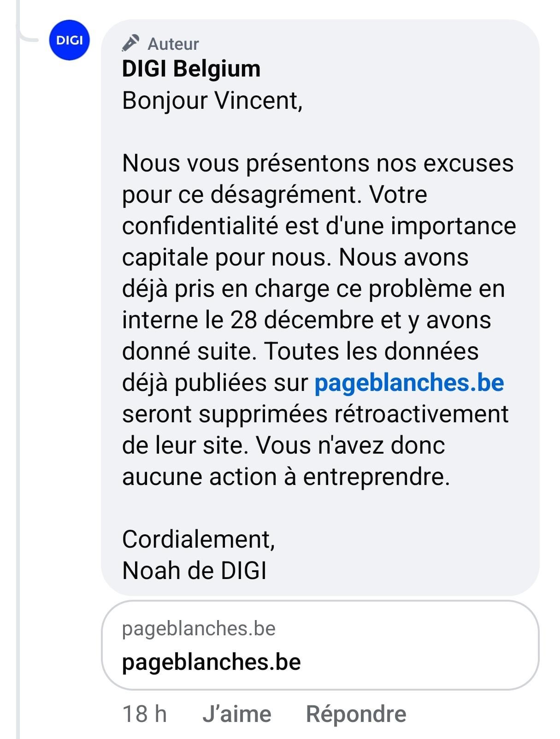Tap the gray pageblanches.be domain in the preview
The height and width of the screenshot is (739, 560).
199,629
